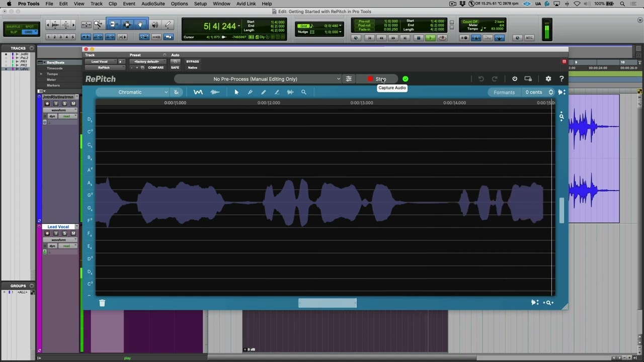Select the Pro Tools Pencil tool

pos(168,24)
